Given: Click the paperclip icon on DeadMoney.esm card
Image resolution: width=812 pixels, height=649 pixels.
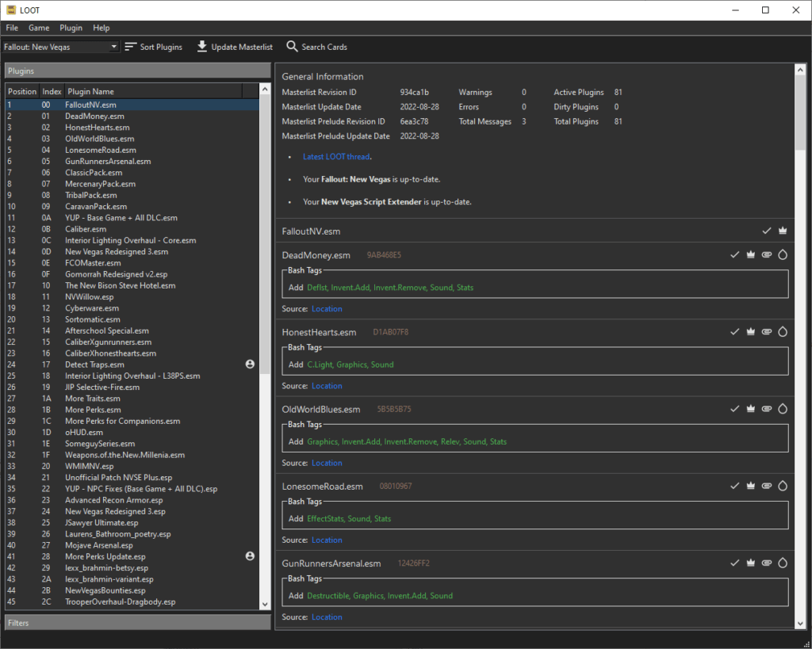Looking at the screenshot, I should (766, 254).
